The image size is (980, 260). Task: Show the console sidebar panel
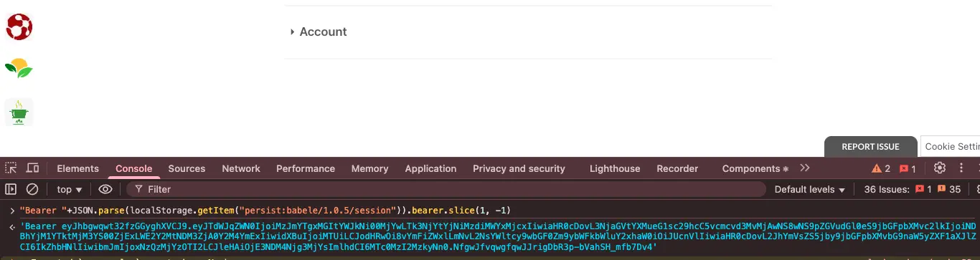click(x=11, y=189)
